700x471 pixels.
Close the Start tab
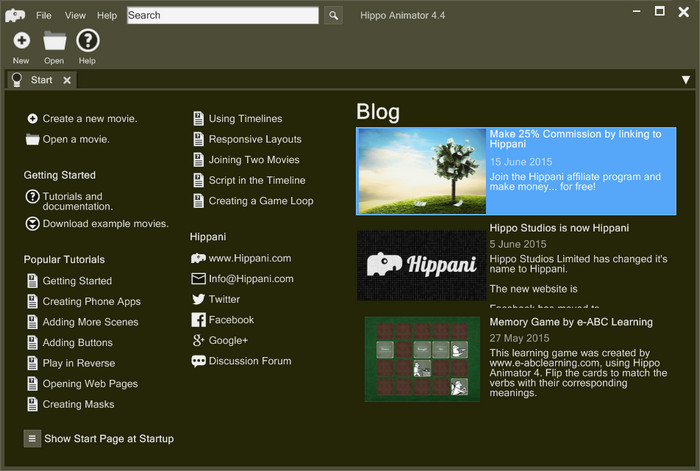click(x=67, y=80)
